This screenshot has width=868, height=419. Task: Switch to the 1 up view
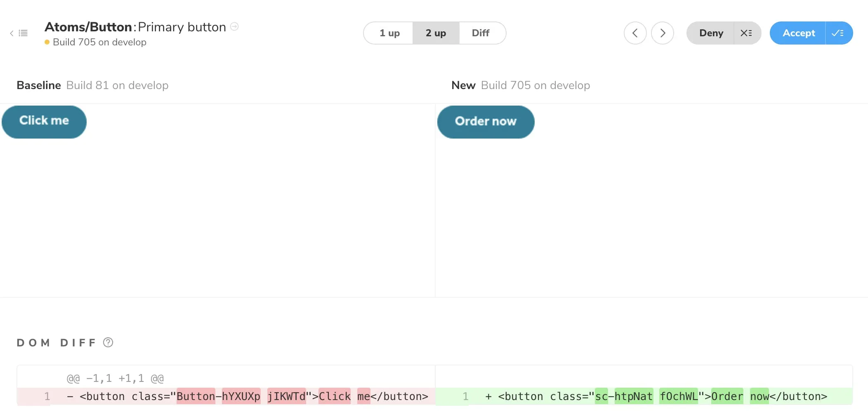point(389,33)
